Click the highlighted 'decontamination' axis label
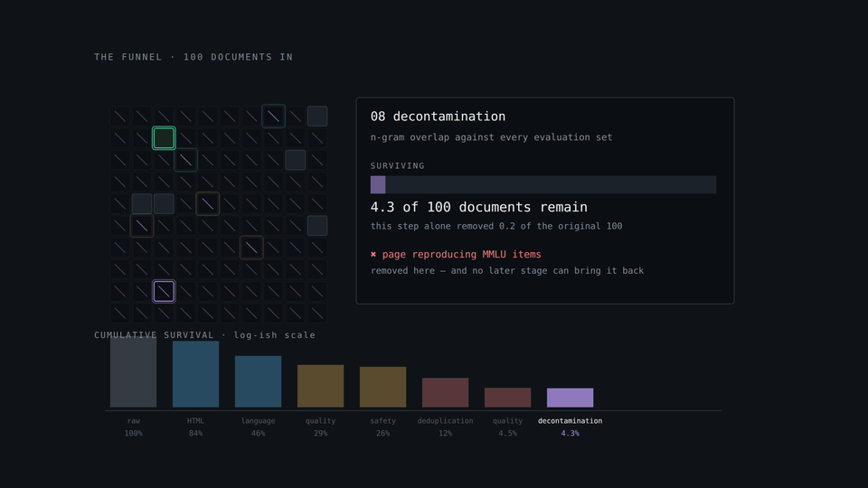 (x=571, y=421)
